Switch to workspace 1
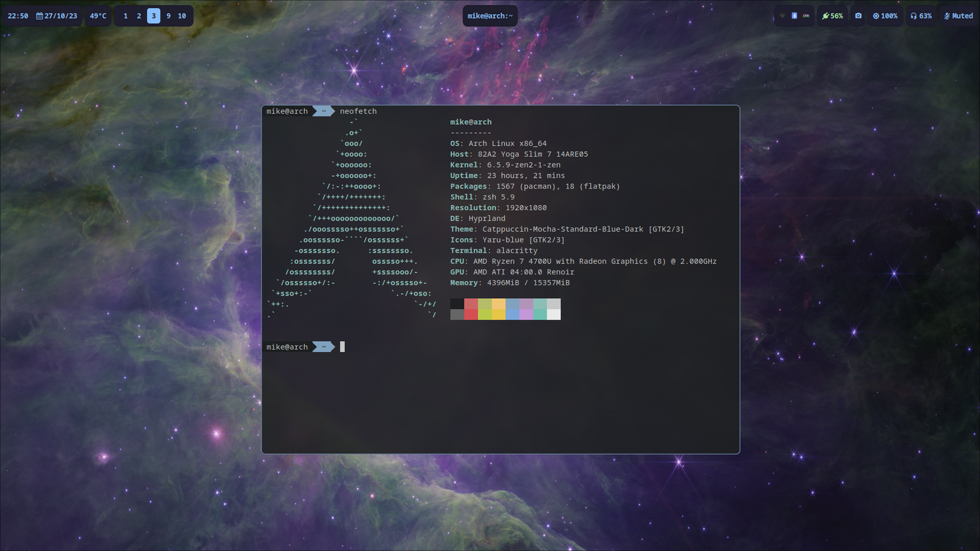This screenshot has width=980, height=551. [126, 16]
